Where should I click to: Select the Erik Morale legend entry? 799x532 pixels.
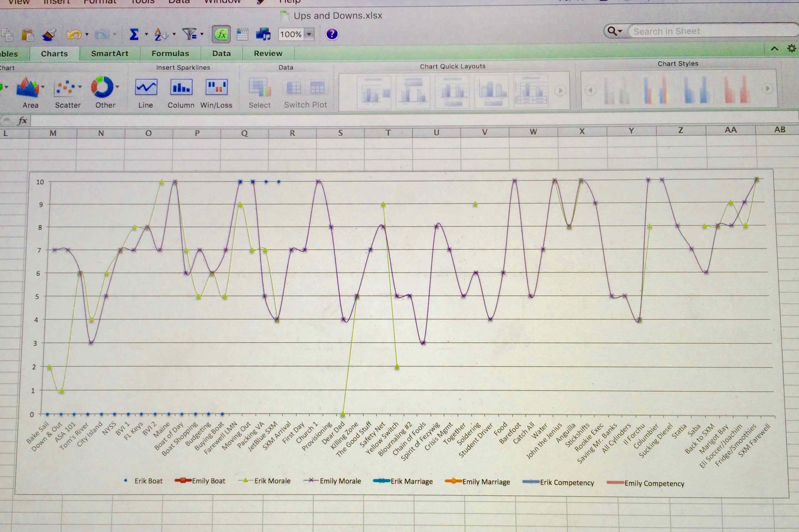(x=265, y=480)
